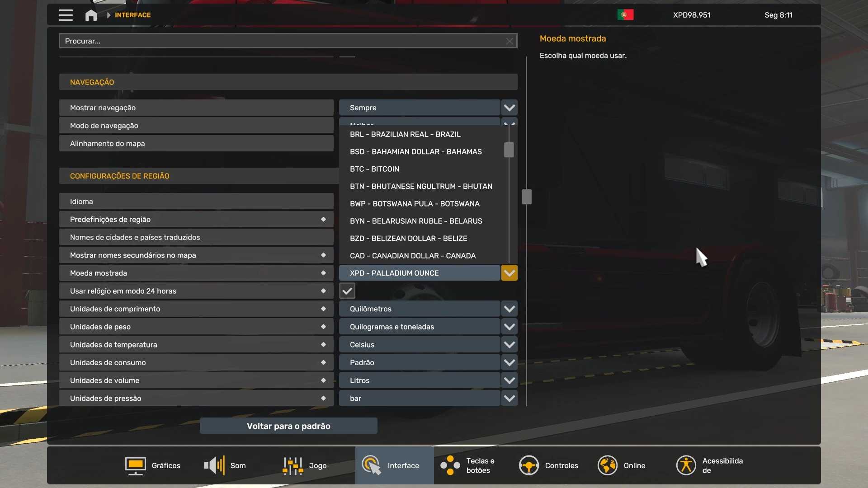Open the hamburger main menu icon
This screenshot has height=488, width=868.
66,15
